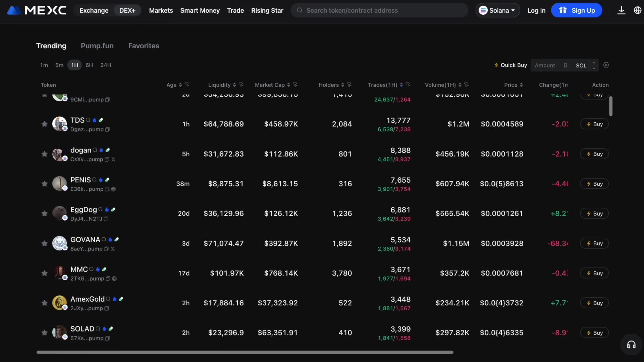Open the Quick Buy settings gear
Screen dimensions: 644x362
tap(606, 65)
